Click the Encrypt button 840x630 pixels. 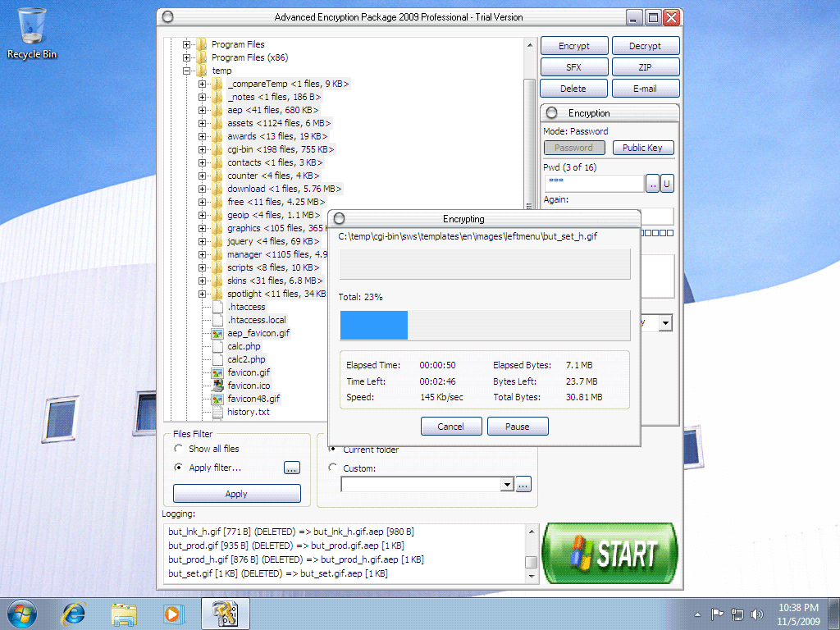click(574, 46)
